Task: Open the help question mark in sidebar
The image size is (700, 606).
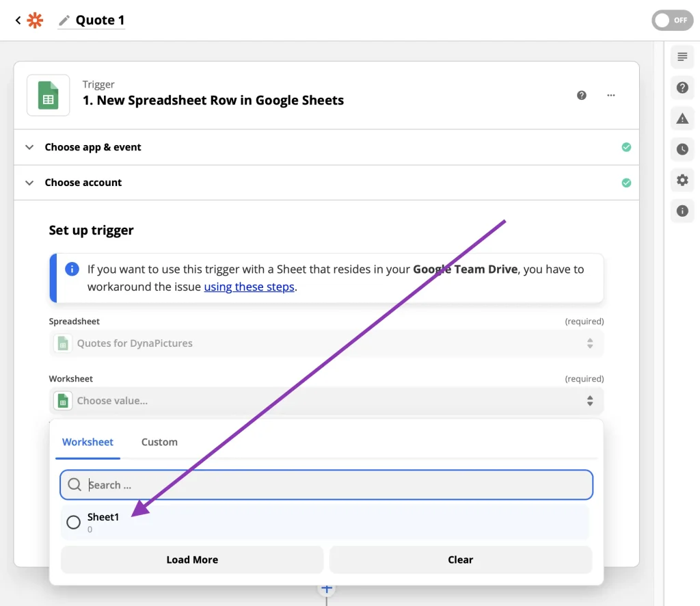Action: tap(682, 88)
